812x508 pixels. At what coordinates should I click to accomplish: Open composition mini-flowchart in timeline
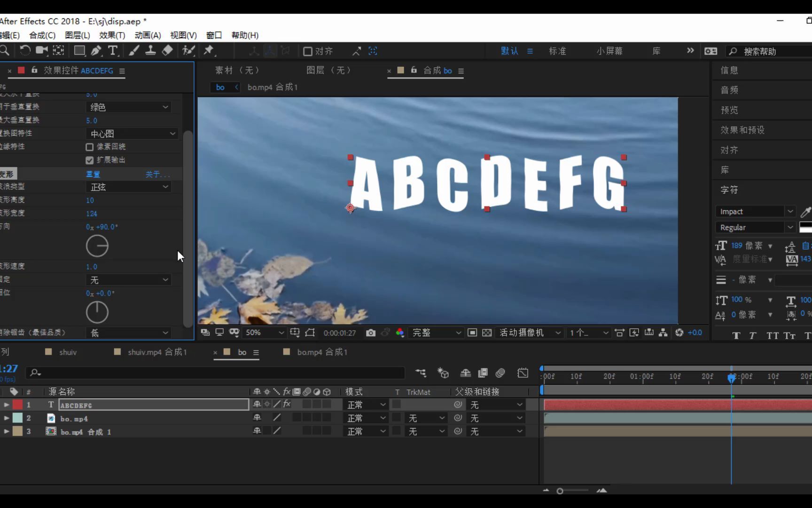[421, 373]
